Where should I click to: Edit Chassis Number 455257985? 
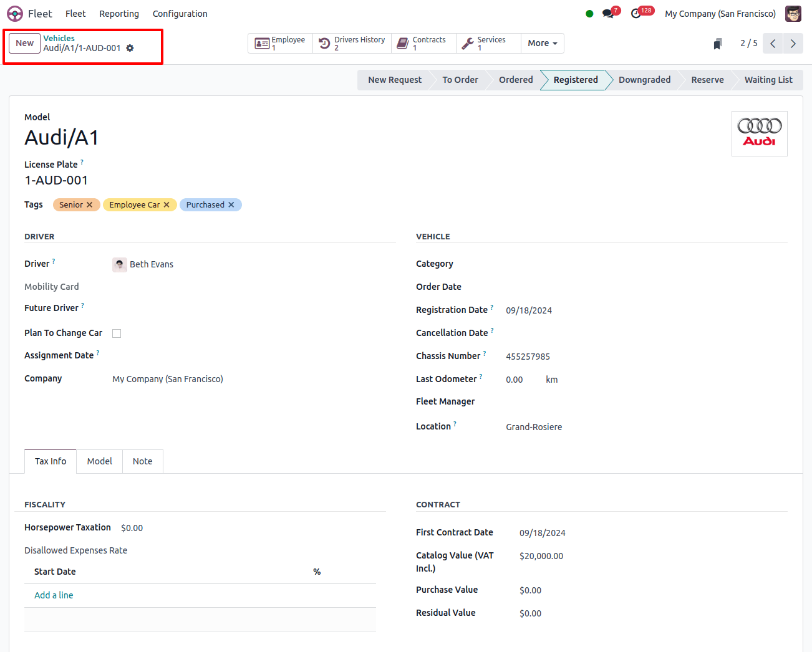pos(528,357)
